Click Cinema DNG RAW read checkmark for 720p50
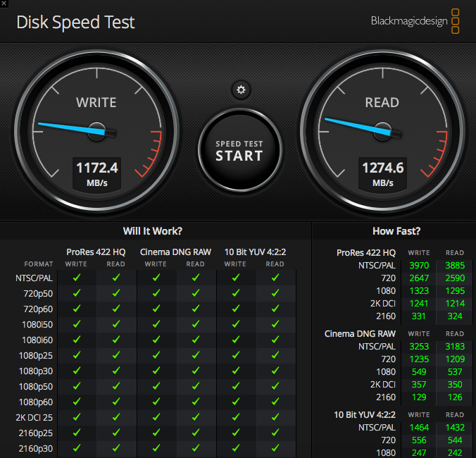476x458 pixels. pyautogui.click(x=196, y=293)
